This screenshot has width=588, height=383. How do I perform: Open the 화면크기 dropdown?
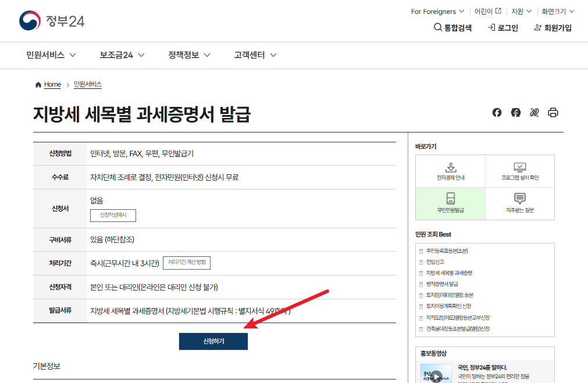coord(557,10)
